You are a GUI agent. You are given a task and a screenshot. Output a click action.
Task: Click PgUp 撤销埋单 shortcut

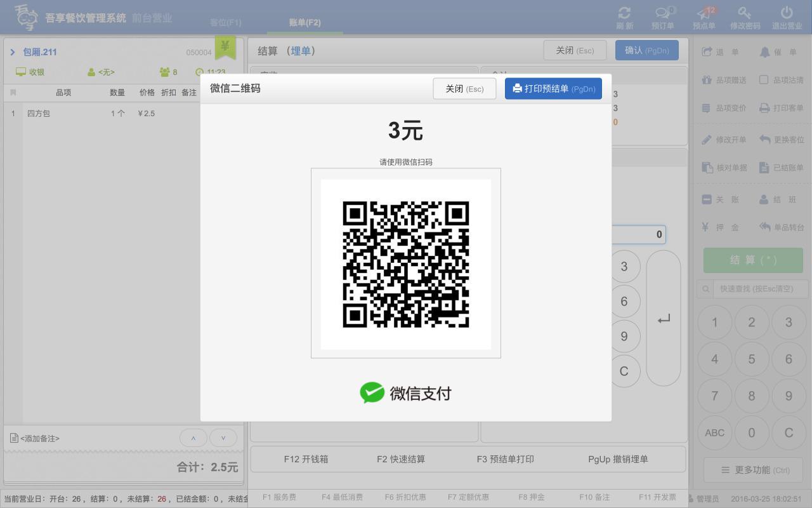pos(618,459)
